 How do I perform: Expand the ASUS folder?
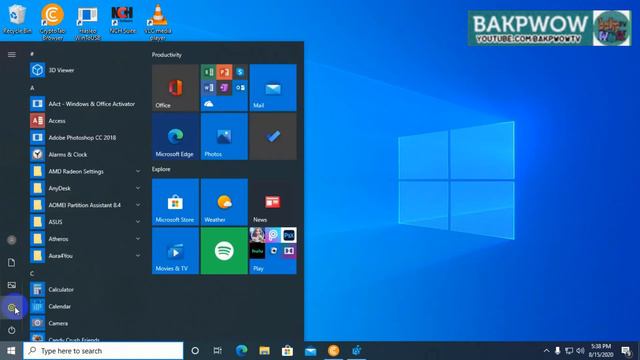tap(86, 222)
